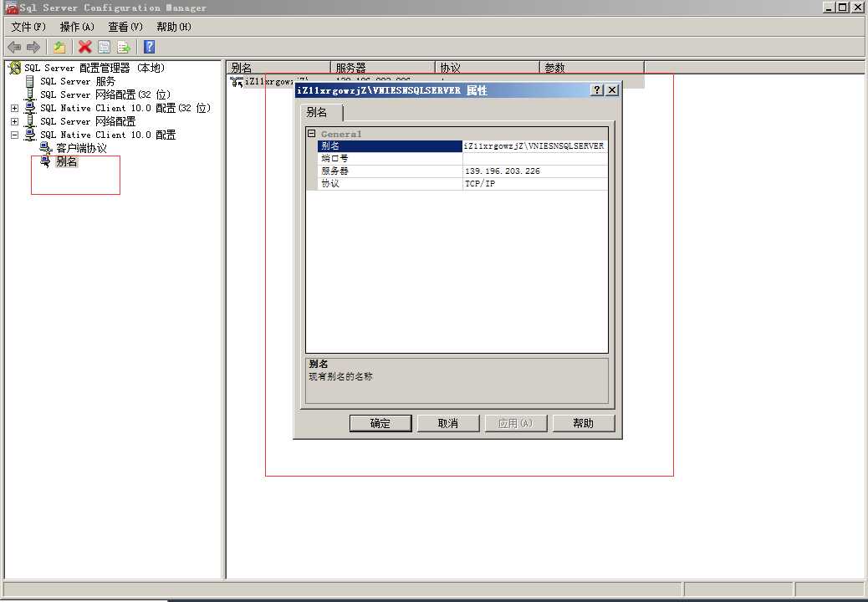Click the 别名 tree node icon

[45, 161]
